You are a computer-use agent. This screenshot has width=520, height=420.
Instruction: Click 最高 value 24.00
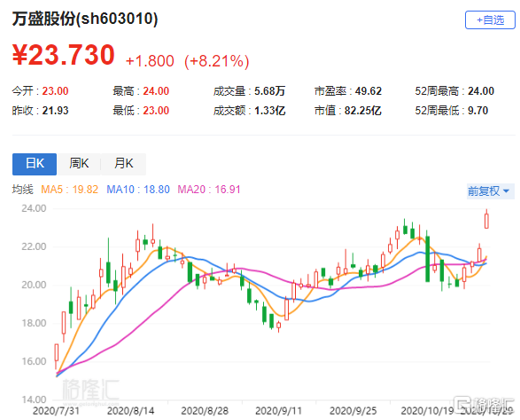pos(156,91)
